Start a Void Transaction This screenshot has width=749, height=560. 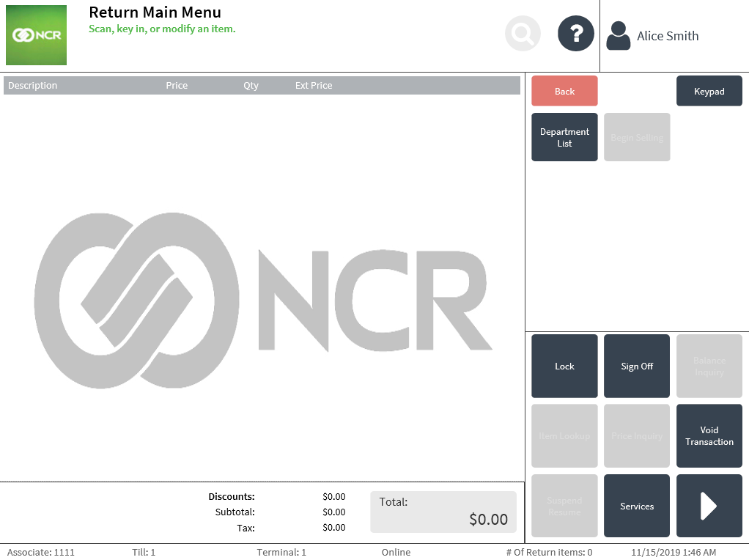click(x=709, y=436)
